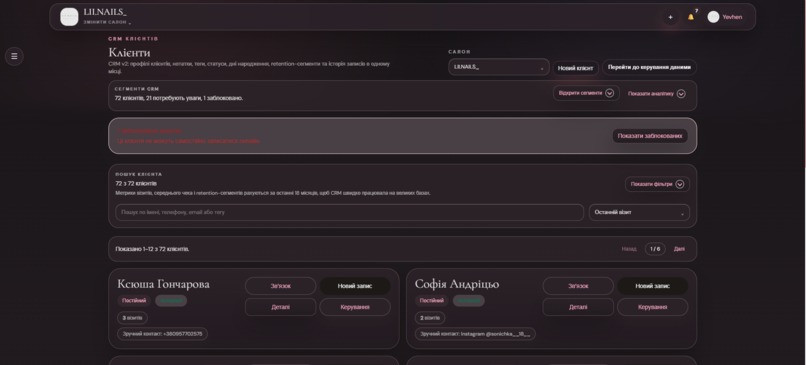Click the 2 візитів badge
The image size is (806, 365).
[x=430, y=318]
